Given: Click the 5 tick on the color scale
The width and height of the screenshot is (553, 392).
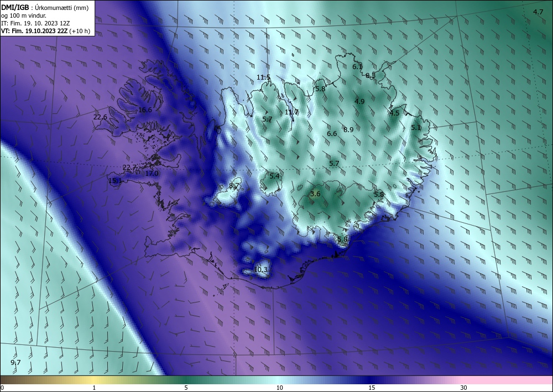Looking at the screenshot, I should pyautogui.click(x=186, y=388).
